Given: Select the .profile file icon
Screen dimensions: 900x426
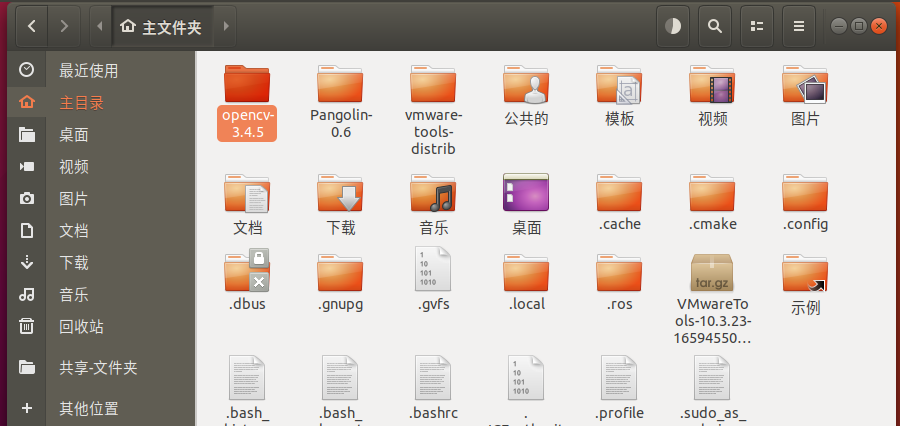Looking at the screenshot, I should (619, 377).
